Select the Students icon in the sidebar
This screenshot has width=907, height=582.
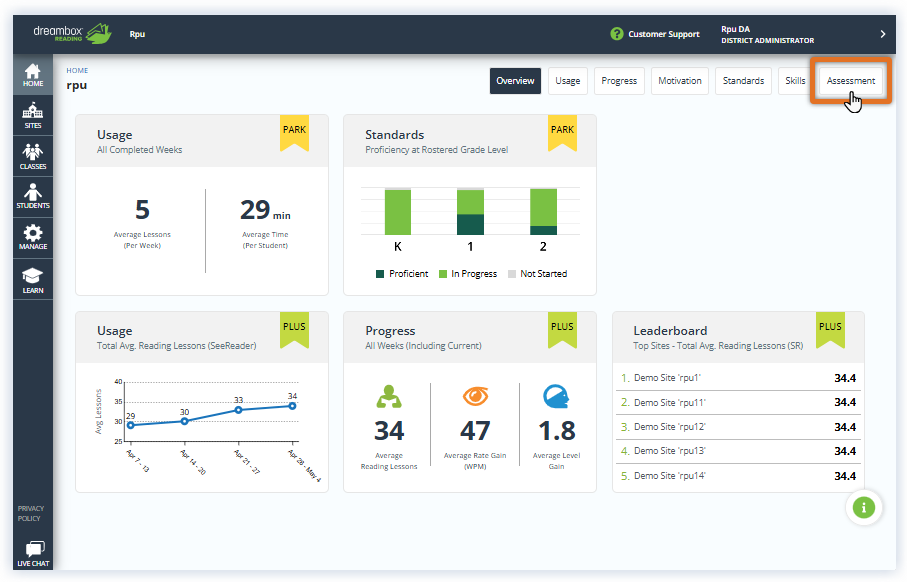(x=32, y=196)
